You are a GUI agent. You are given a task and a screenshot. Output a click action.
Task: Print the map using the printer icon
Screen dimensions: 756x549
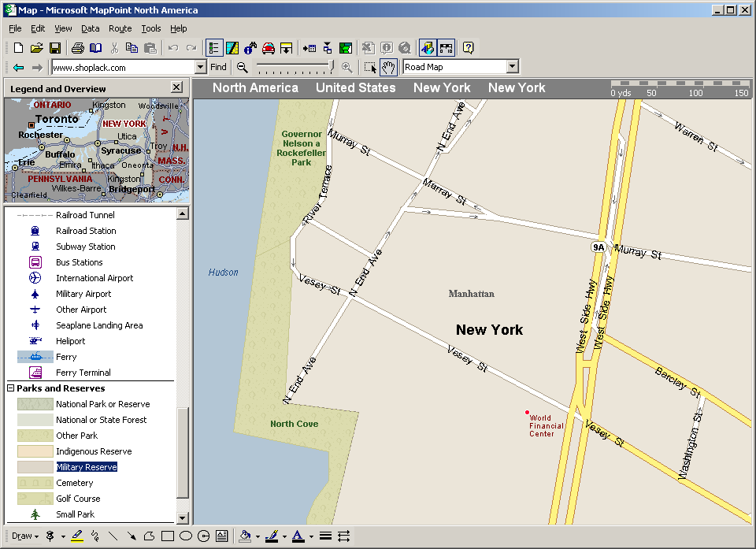(78, 48)
